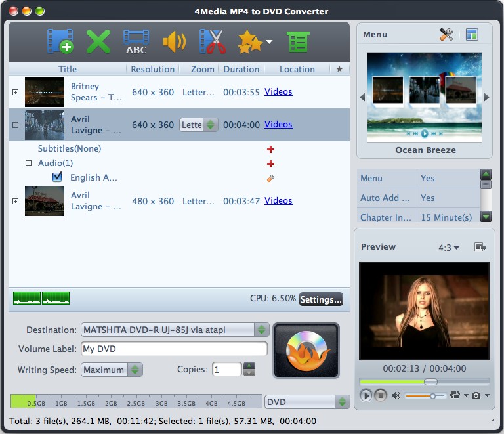Click the Volume Label text field
The width and height of the screenshot is (504, 434).
pyautogui.click(x=174, y=349)
